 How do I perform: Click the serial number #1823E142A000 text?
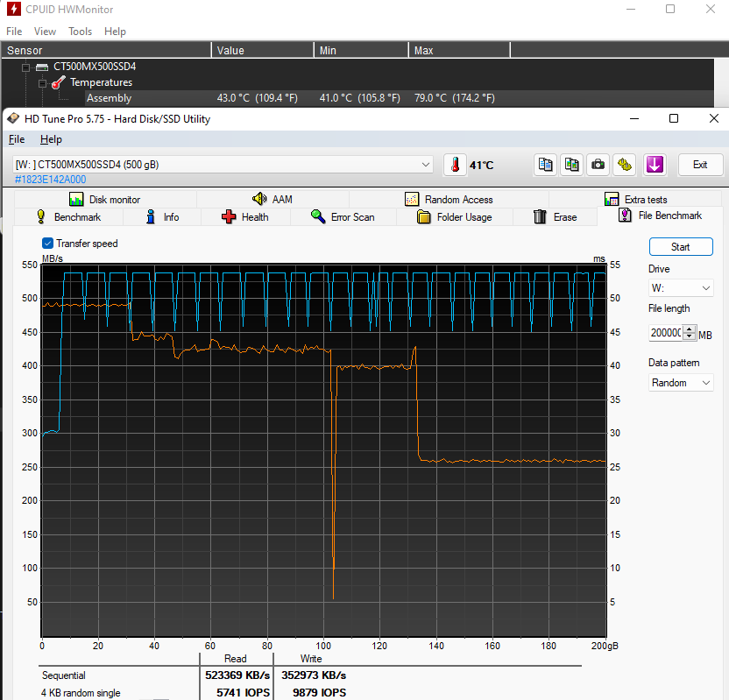click(x=50, y=180)
